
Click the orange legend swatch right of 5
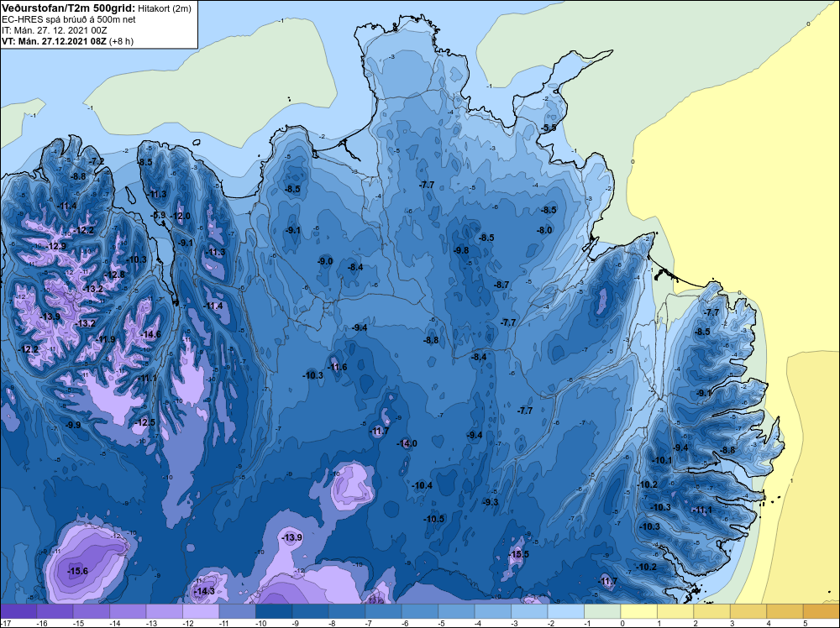(x=821, y=611)
